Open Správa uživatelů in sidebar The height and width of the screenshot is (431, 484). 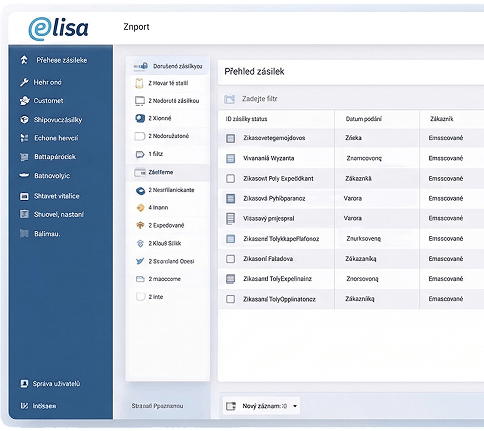(56, 384)
